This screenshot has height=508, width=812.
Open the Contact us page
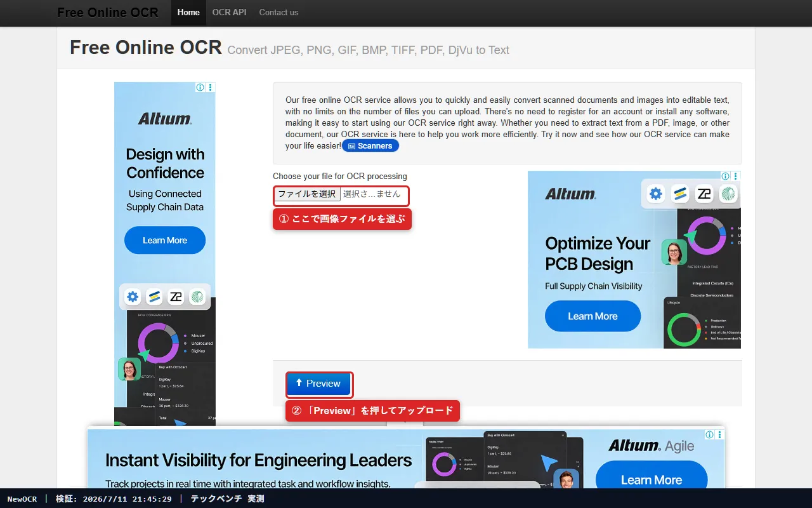(x=278, y=13)
